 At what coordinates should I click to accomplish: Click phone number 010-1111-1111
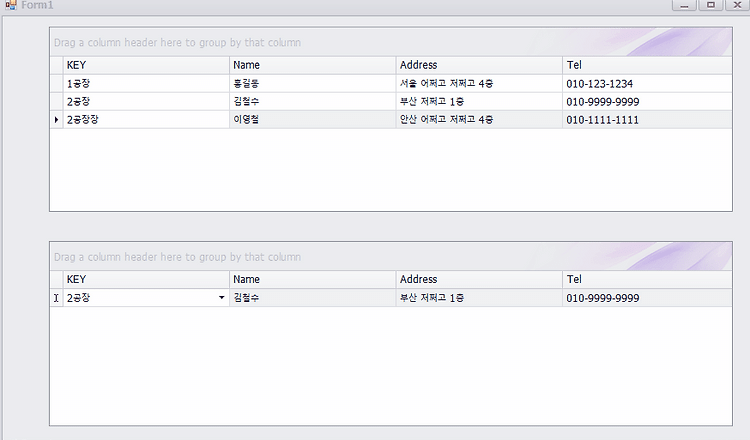(647, 120)
